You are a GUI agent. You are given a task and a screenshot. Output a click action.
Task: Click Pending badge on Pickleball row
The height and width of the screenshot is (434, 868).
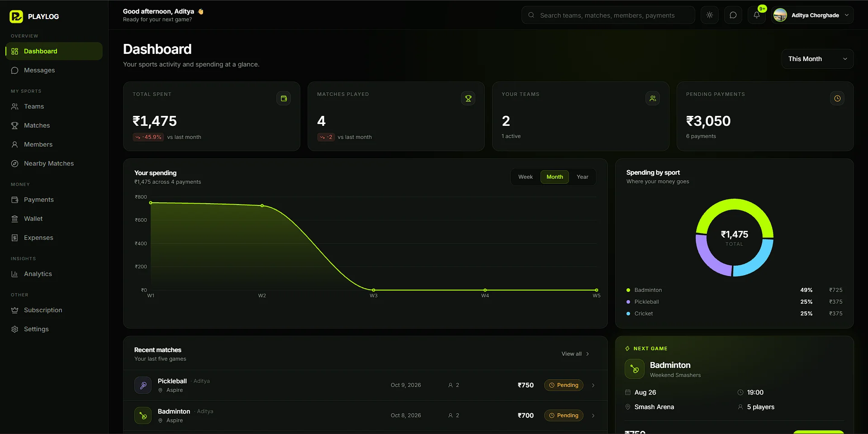click(564, 385)
